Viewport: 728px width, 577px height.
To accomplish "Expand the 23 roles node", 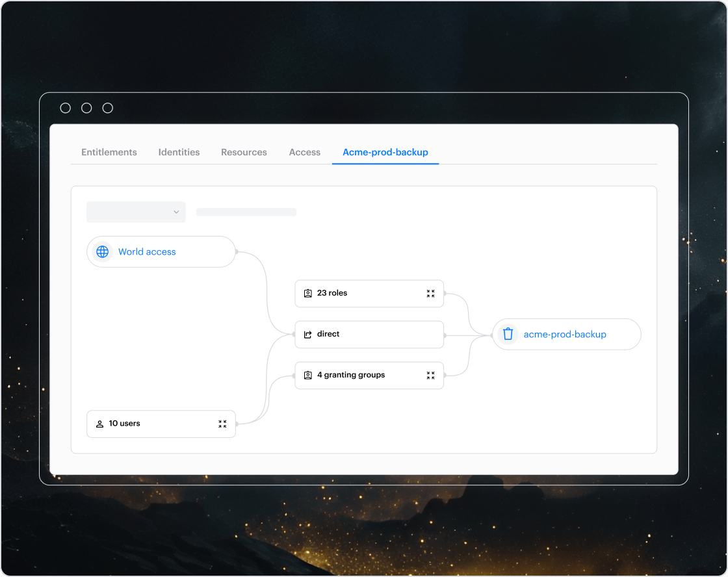I will [x=430, y=294].
